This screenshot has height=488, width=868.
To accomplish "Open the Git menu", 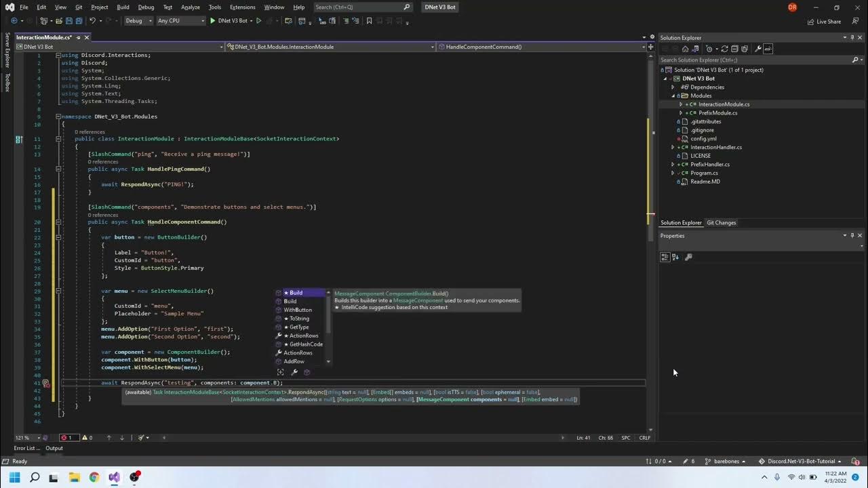I will [x=79, y=7].
